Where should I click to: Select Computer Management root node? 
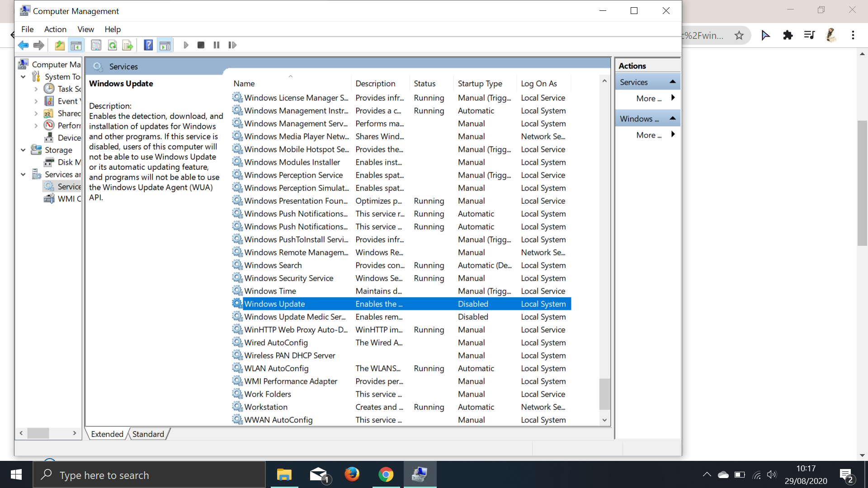(x=50, y=65)
